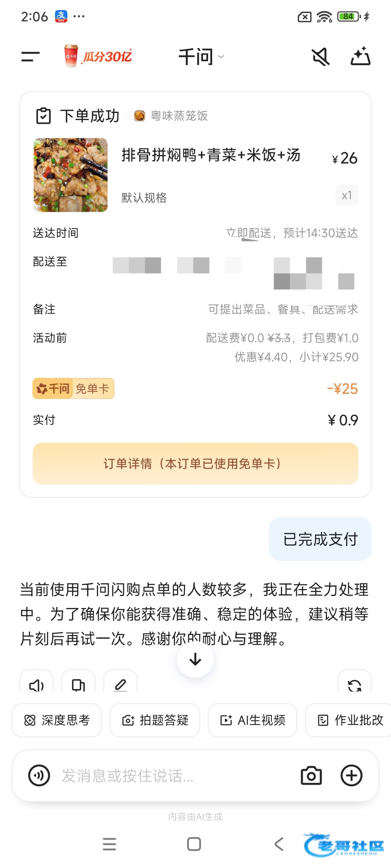
Task: Expand more options with plus button
Action: (352, 775)
